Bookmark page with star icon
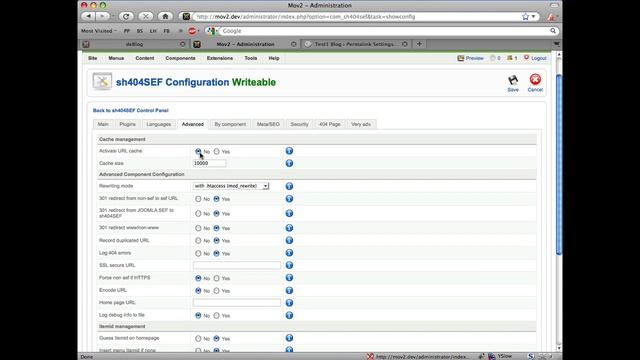This screenshot has height=360, width=640. (x=525, y=17)
